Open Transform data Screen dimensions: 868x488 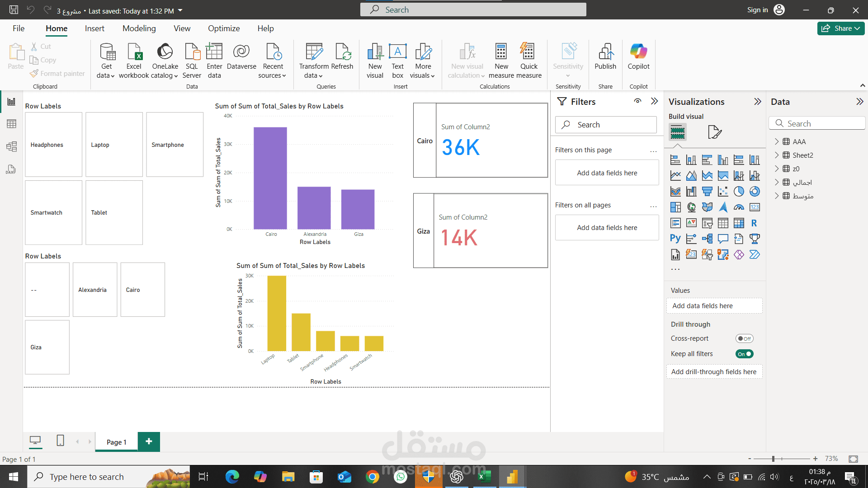[314, 61]
